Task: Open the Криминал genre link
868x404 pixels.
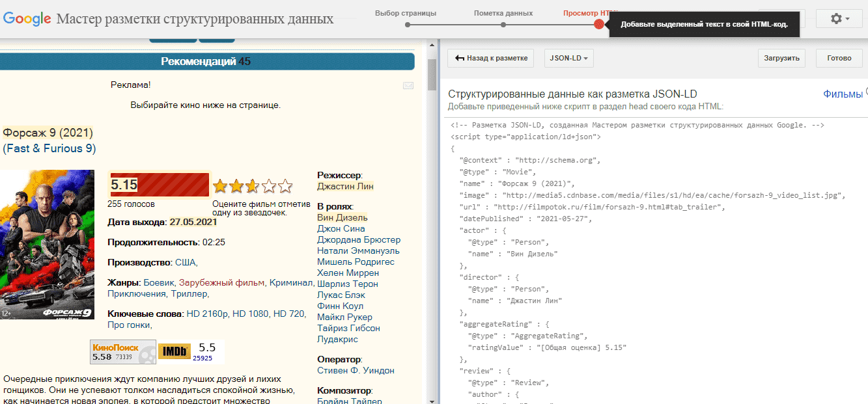Action: pos(291,282)
